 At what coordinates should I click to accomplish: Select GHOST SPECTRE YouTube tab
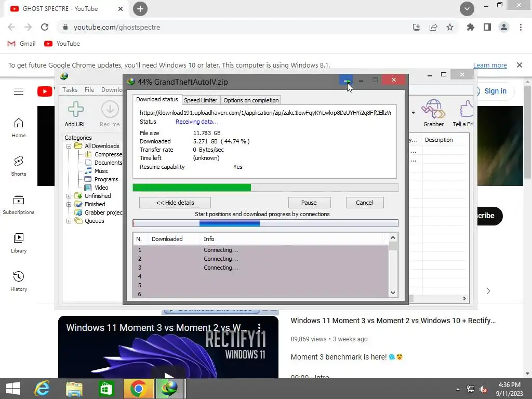point(66,9)
